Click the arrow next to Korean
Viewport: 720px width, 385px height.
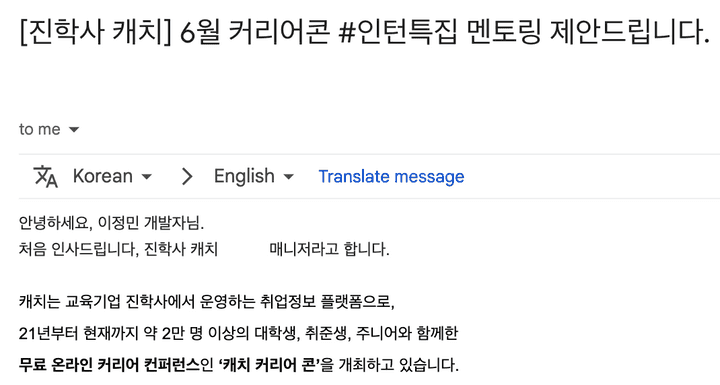146,177
